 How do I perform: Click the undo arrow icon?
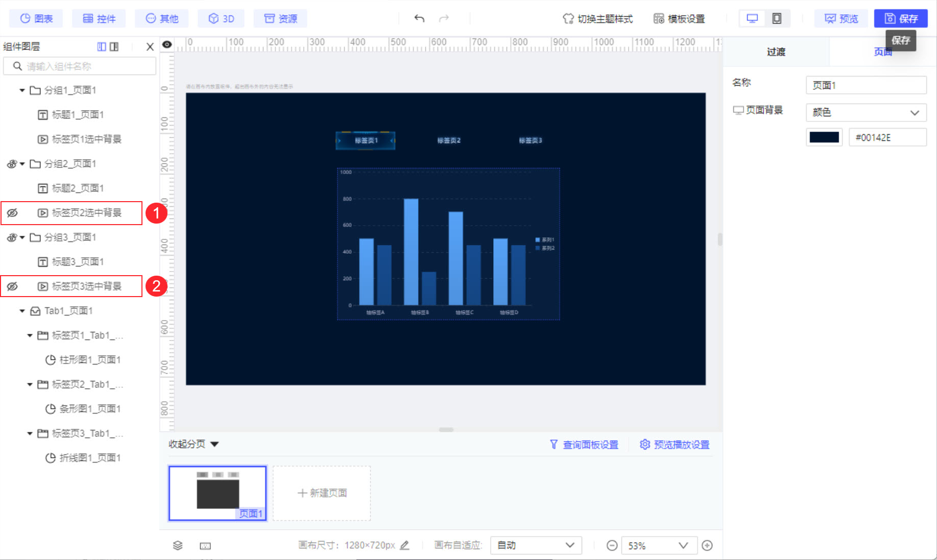(419, 18)
